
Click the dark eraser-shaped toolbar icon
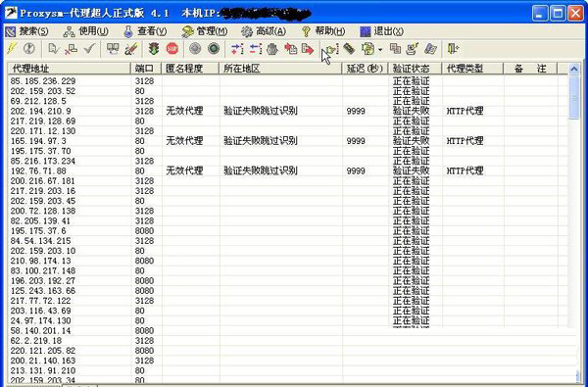[x=349, y=49]
